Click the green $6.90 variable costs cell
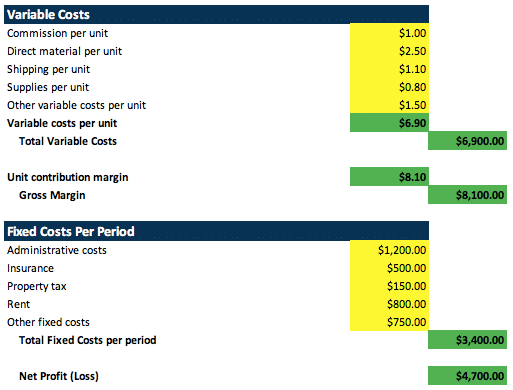 pos(389,123)
